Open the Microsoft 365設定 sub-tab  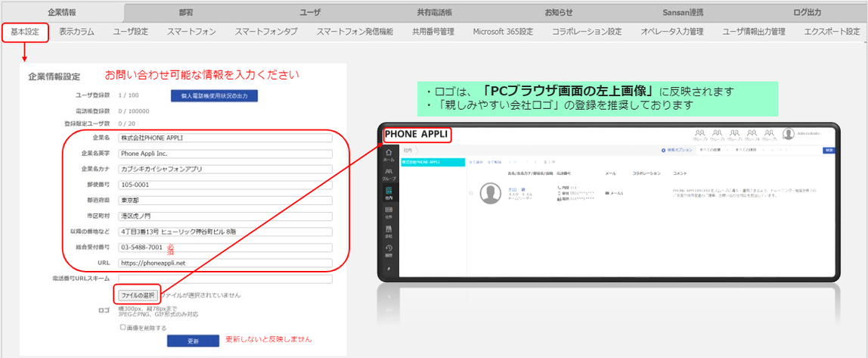(x=503, y=32)
